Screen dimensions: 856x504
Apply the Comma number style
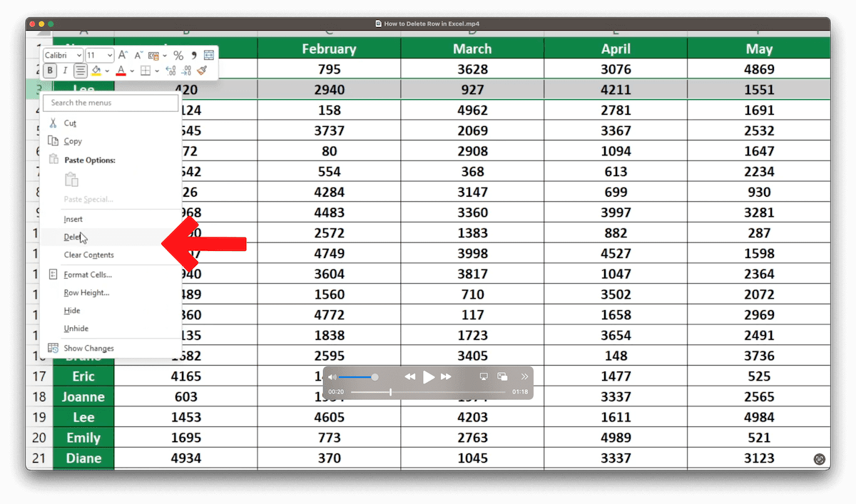(x=195, y=55)
